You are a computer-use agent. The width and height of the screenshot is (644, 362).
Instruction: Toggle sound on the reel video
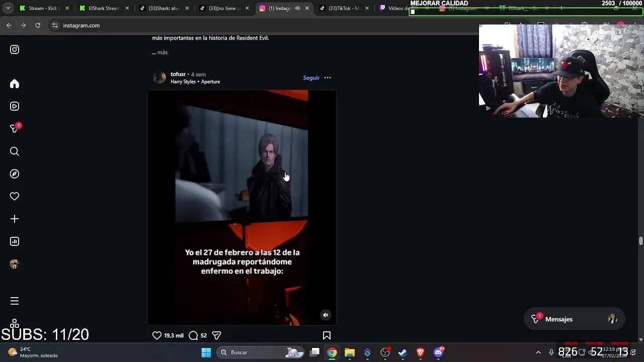pos(326,315)
